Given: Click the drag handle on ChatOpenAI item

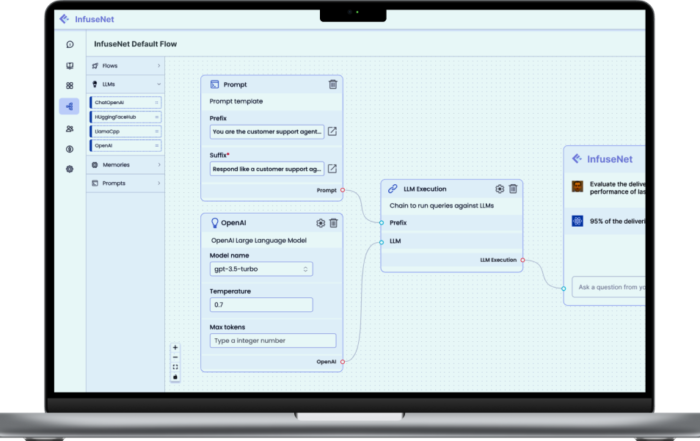Looking at the screenshot, I should 156,103.
